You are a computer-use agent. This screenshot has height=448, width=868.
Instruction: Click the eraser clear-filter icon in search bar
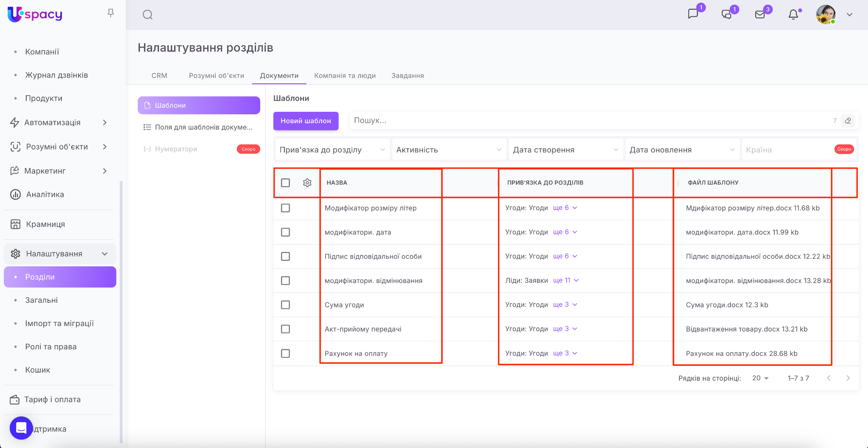click(x=848, y=121)
